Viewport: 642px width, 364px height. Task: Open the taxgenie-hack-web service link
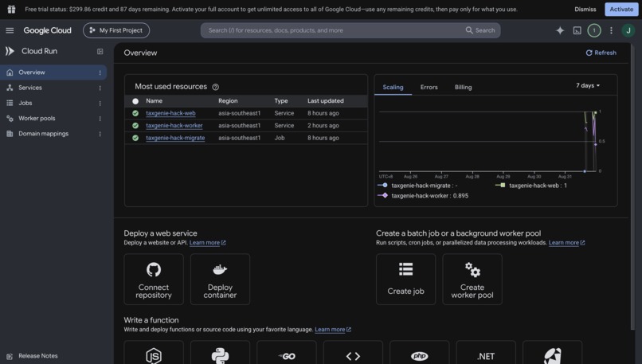170,113
